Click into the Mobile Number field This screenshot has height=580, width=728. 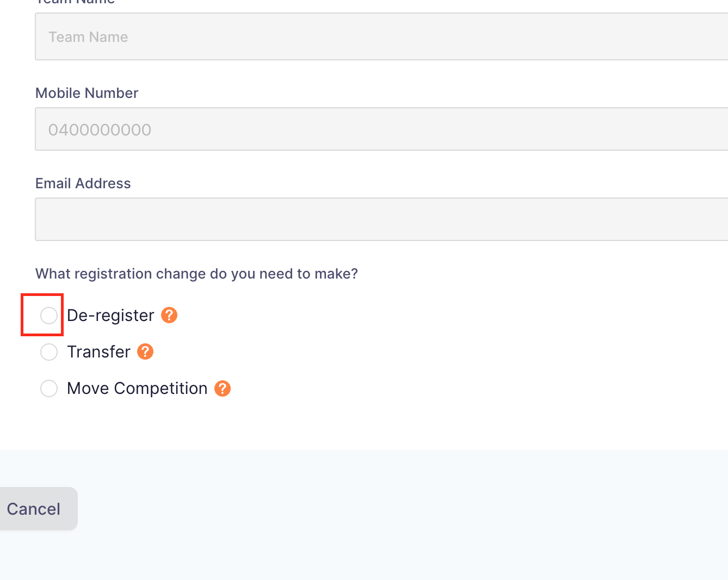(x=381, y=129)
